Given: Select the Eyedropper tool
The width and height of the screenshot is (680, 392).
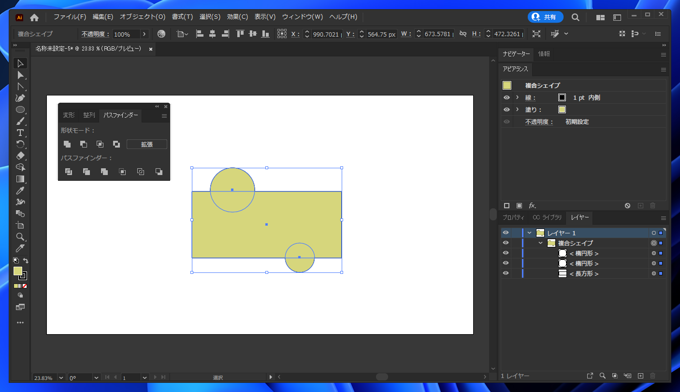Looking at the screenshot, I should pyautogui.click(x=20, y=190).
